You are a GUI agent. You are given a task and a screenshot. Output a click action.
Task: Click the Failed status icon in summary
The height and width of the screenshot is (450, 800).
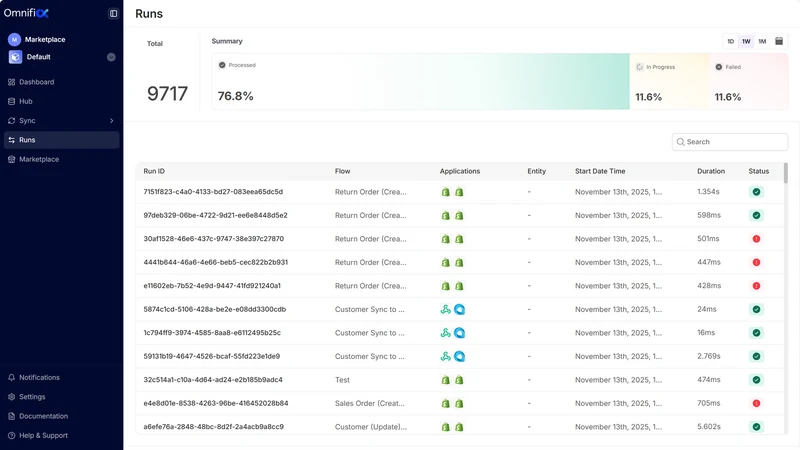point(719,67)
